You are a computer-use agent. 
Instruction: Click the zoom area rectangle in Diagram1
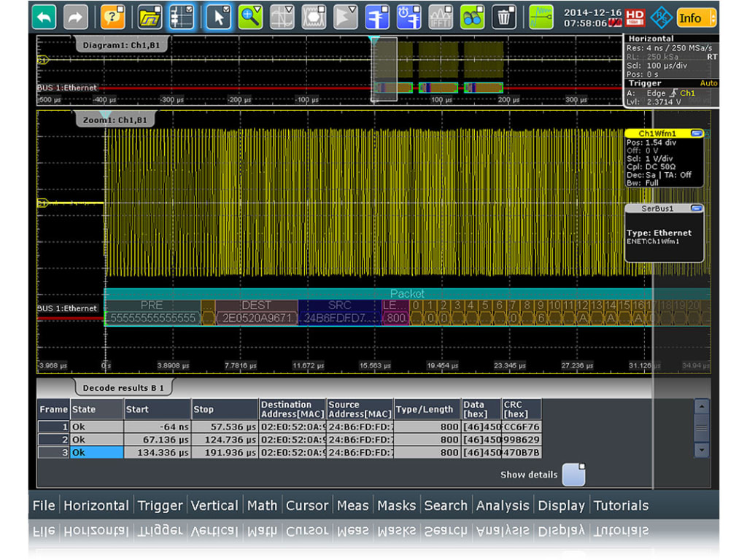tap(384, 69)
